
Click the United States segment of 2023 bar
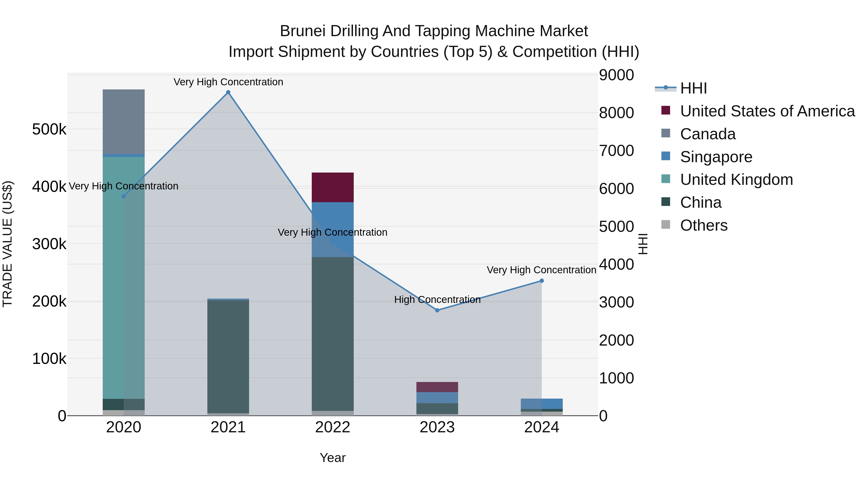pos(437,387)
